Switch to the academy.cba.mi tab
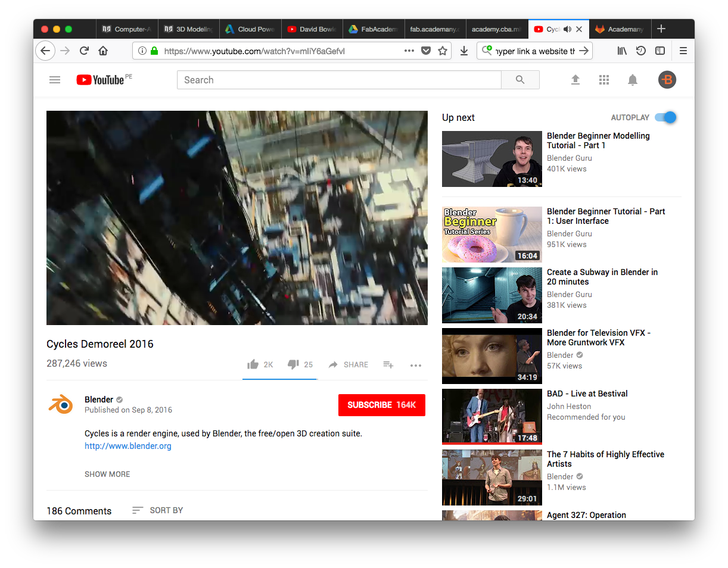Image resolution: width=728 pixels, height=568 pixels. coord(496,29)
